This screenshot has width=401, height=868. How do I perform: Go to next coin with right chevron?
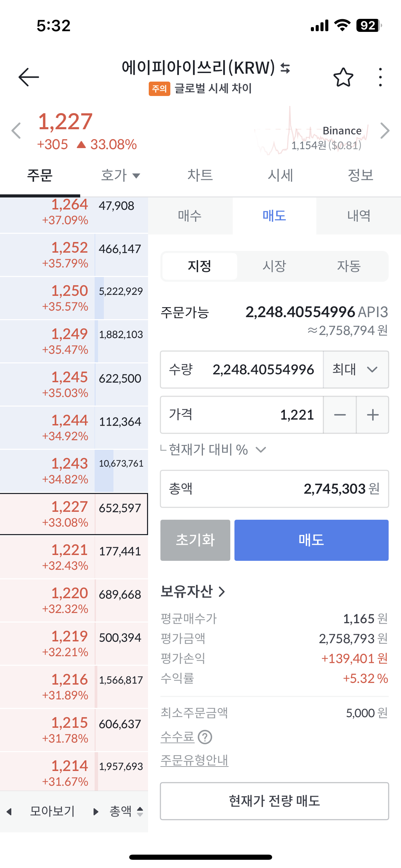point(385,131)
